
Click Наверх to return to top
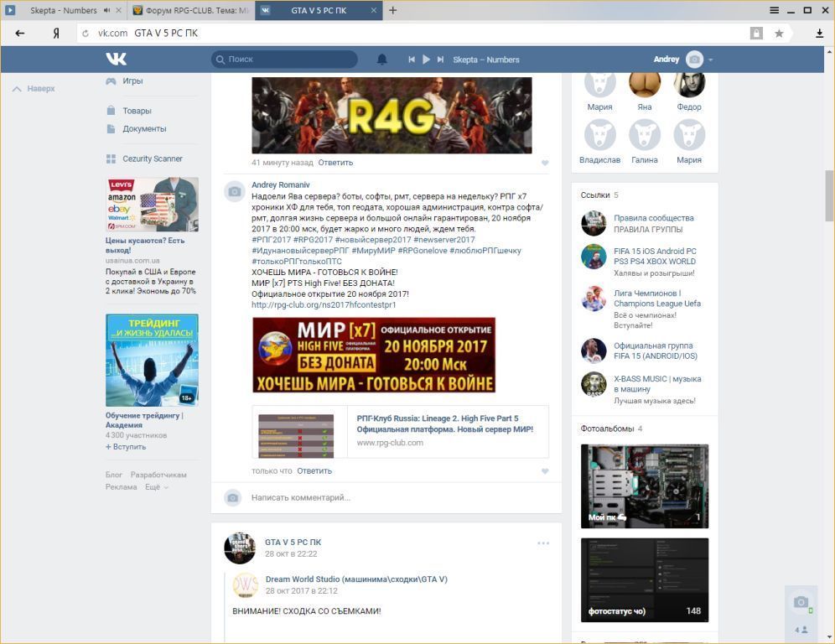[x=34, y=88]
